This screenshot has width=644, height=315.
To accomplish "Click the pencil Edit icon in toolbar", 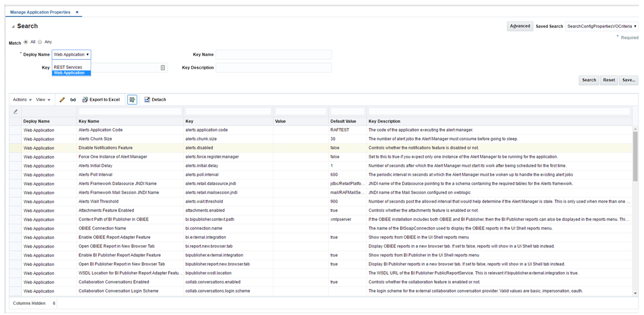I will point(63,99).
